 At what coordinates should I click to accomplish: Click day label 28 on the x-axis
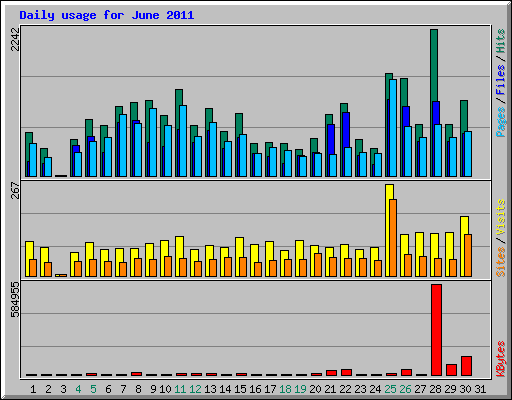point(435,389)
